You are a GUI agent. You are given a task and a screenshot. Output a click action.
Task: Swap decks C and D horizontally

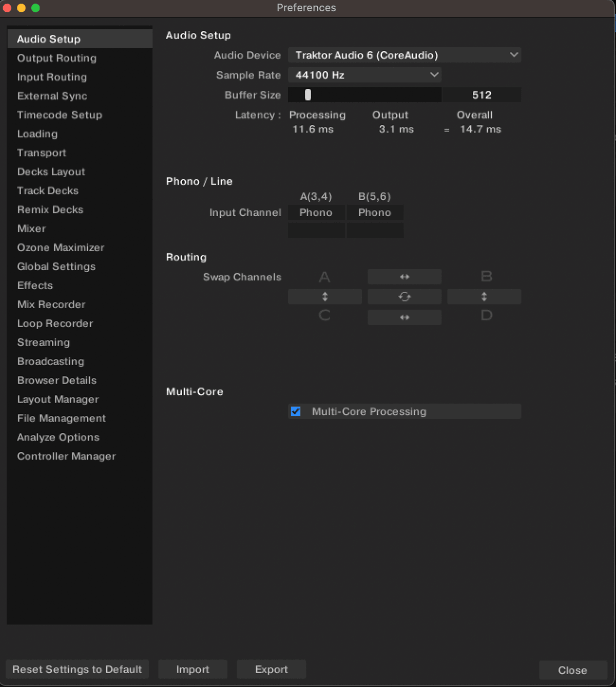point(405,317)
